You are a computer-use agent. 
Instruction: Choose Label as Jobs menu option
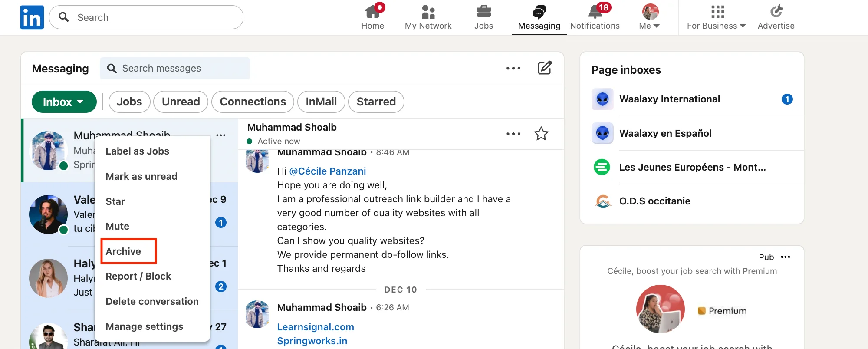pos(138,151)
